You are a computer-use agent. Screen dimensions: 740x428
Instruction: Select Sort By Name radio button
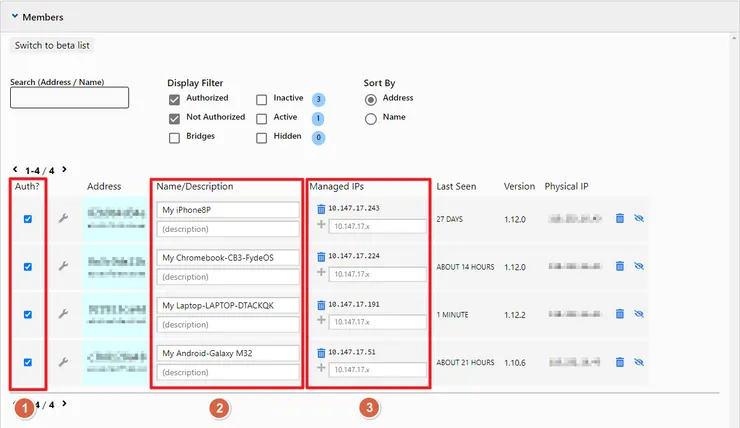[370, 118]
